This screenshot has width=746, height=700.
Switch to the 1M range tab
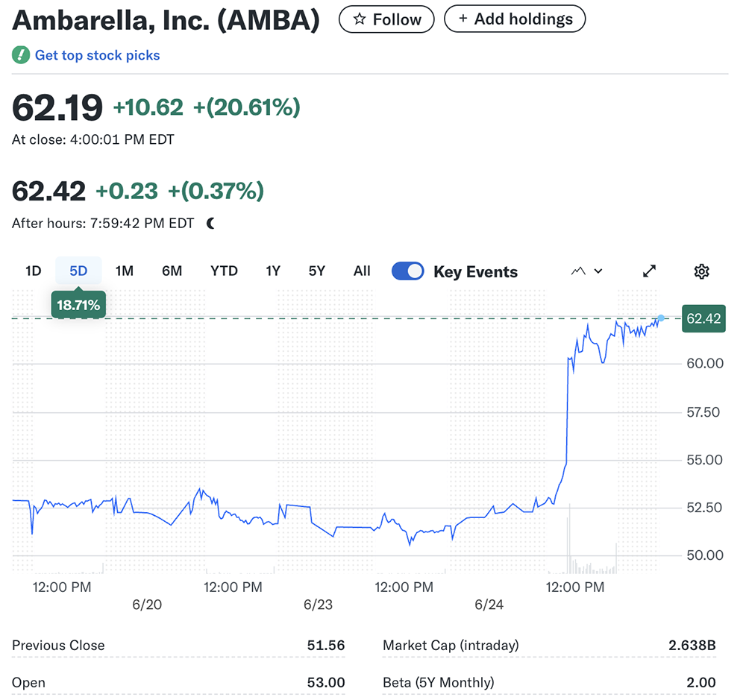coord(124,271)
